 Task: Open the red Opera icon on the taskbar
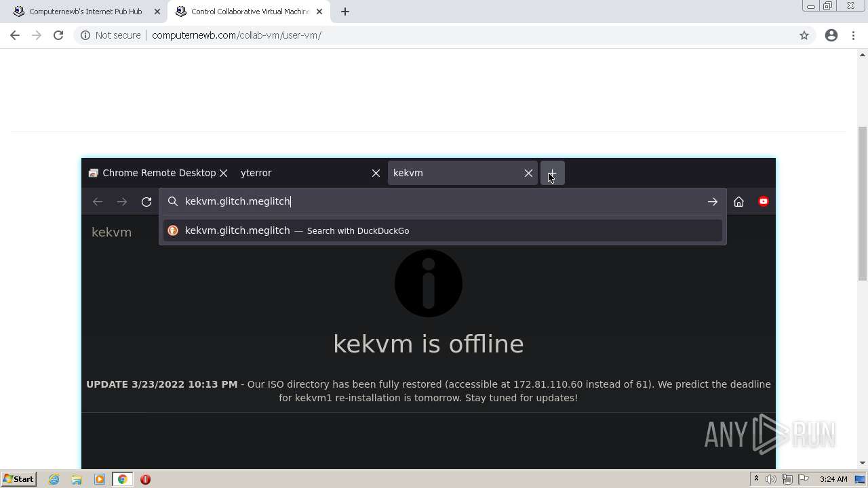point(145,479)
